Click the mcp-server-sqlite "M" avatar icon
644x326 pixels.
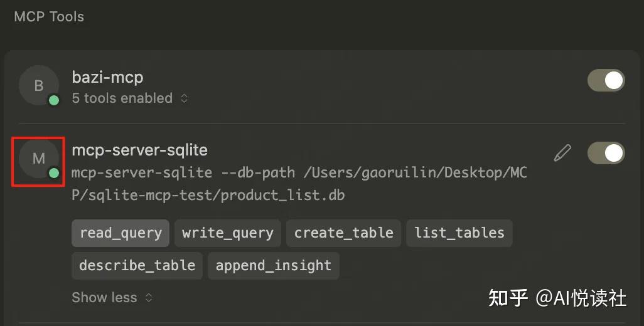click(38, 158)
